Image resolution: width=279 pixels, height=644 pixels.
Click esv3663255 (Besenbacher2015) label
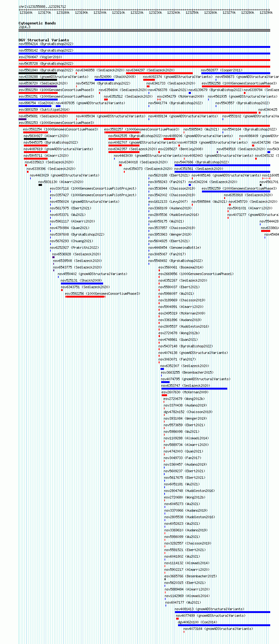pos(187,373)
